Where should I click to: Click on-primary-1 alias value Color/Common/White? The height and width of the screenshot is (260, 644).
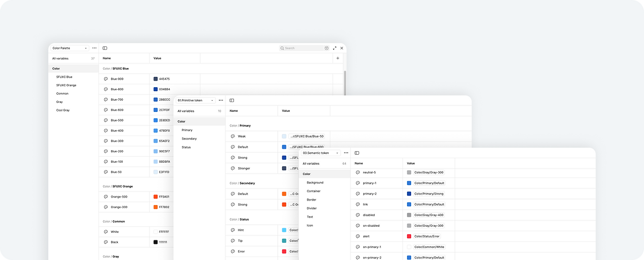tap(429, 247)
